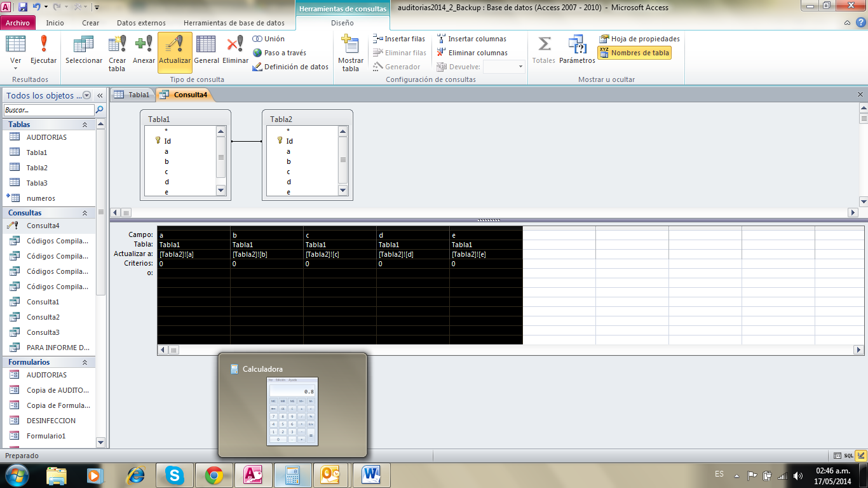
Task: Switch to Datos externos tab
Action: point(141,23)
